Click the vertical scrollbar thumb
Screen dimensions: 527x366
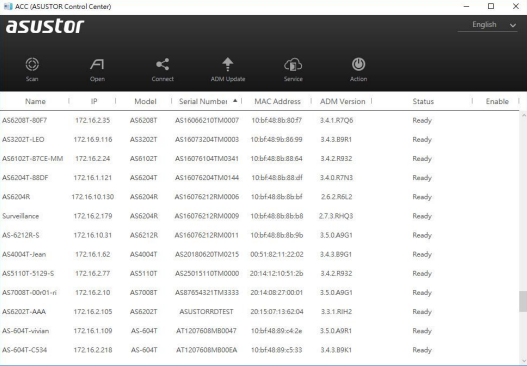point(523,301)
